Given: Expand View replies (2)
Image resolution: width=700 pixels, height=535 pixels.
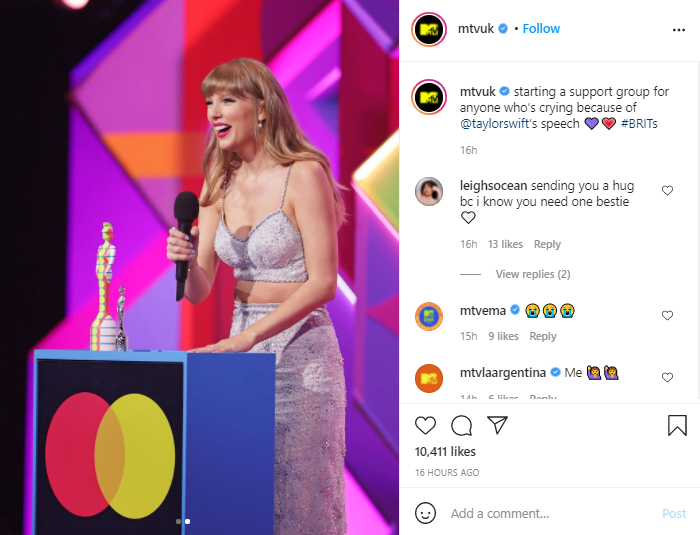Looking at the screenshot, I should (x=533, y=274).
